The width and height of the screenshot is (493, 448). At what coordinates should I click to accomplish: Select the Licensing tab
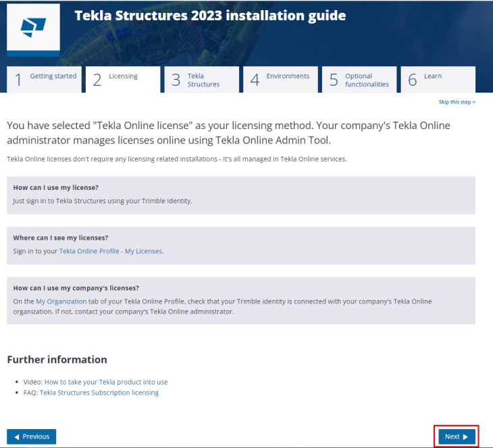123,80
